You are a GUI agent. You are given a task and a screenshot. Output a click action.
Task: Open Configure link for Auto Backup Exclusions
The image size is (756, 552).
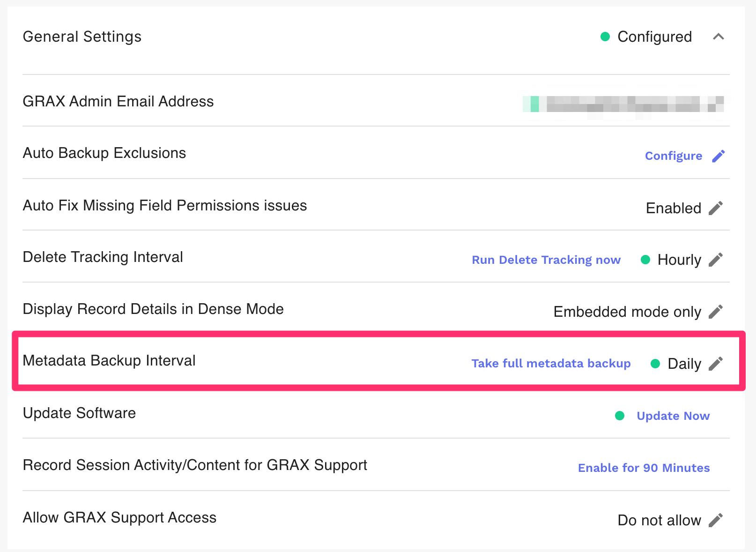tap(673, 156)
